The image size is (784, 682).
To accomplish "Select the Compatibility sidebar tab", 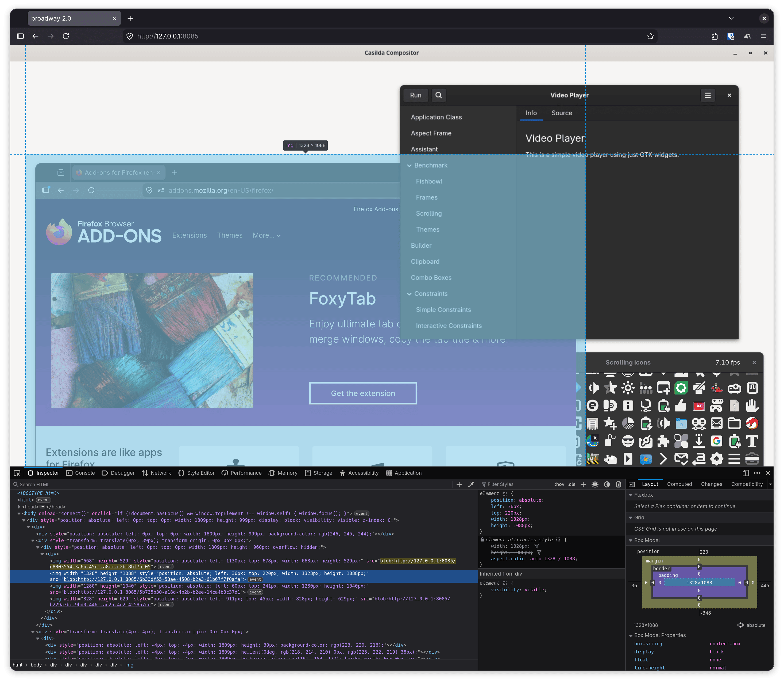I will click(x=747, y=484).
